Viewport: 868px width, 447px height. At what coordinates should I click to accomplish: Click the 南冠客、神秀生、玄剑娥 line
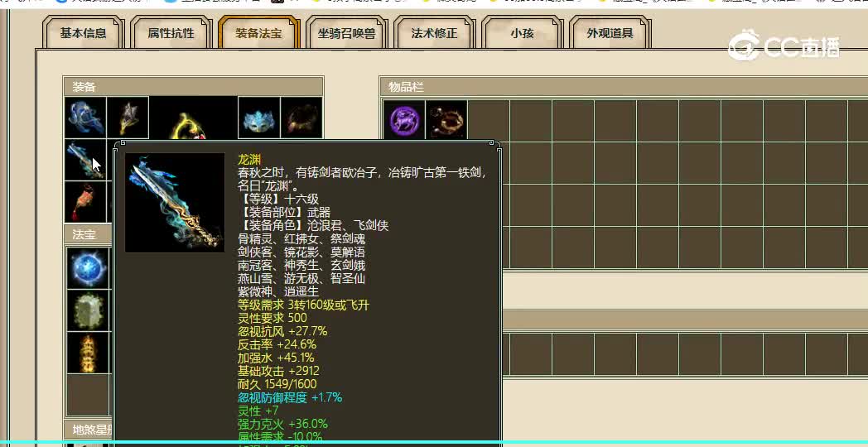click(x=301, y=266)
